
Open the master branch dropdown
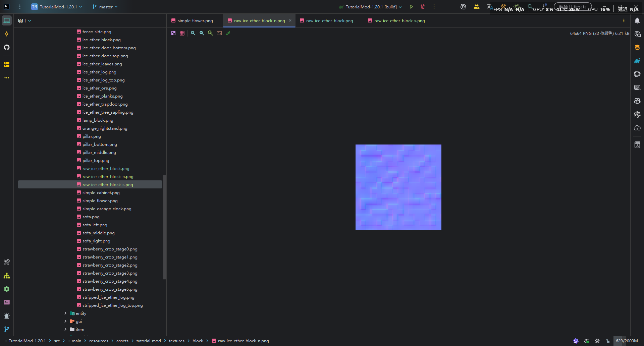(105, 7)
